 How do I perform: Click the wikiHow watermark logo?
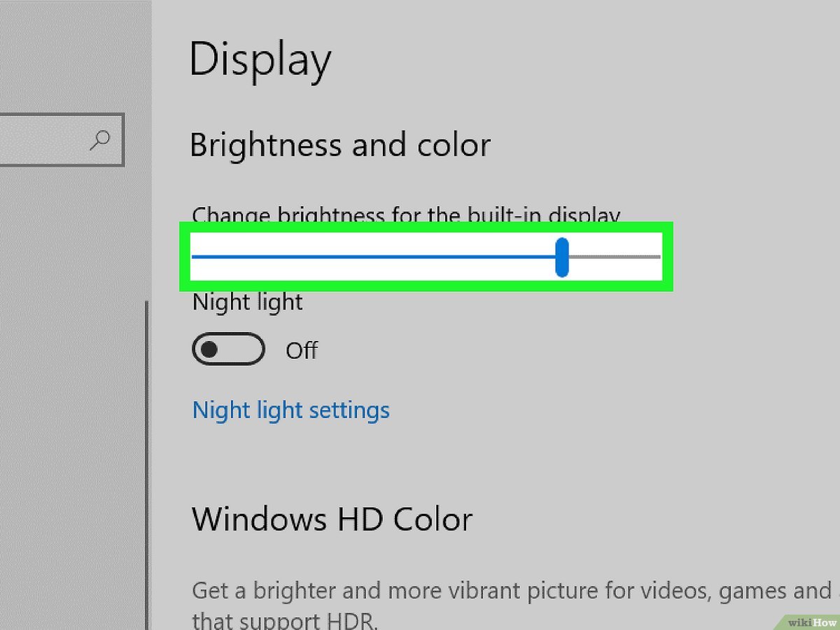811,622
